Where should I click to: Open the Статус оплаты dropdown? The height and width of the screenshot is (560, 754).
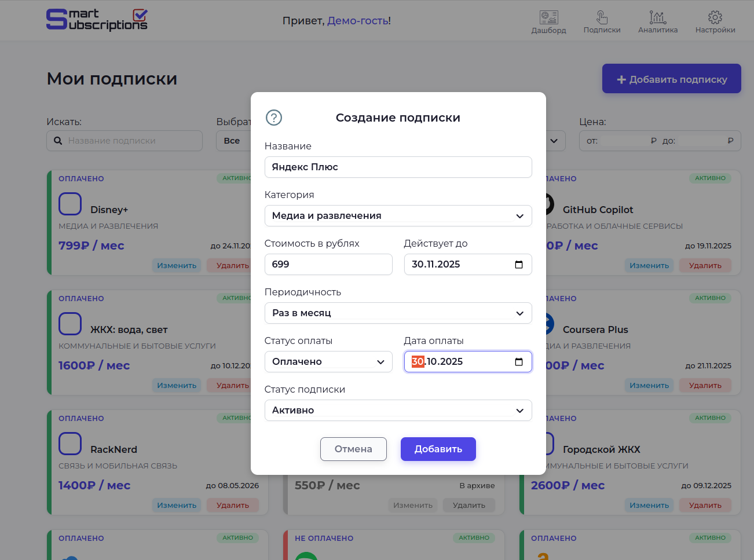[328, 361]
